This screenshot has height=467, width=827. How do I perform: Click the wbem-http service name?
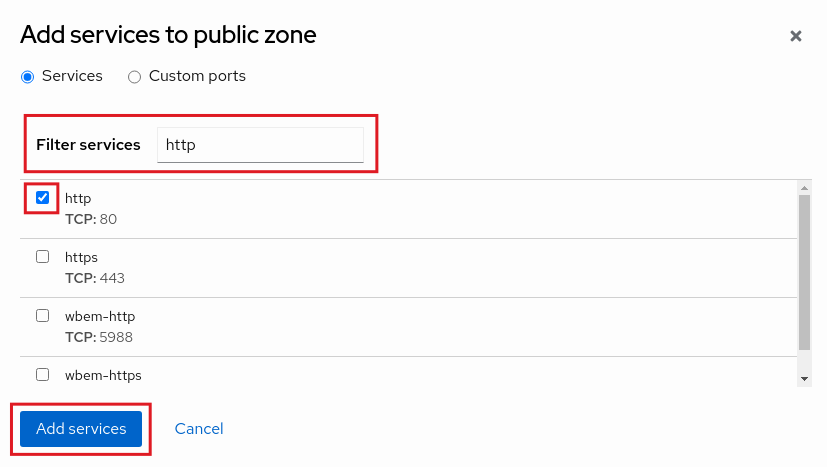(100, 316)
